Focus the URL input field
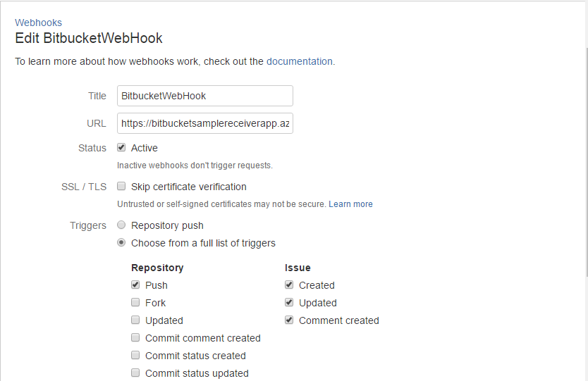Image resolution: width=588 pixels, height=381 pixels. (204, 123)
